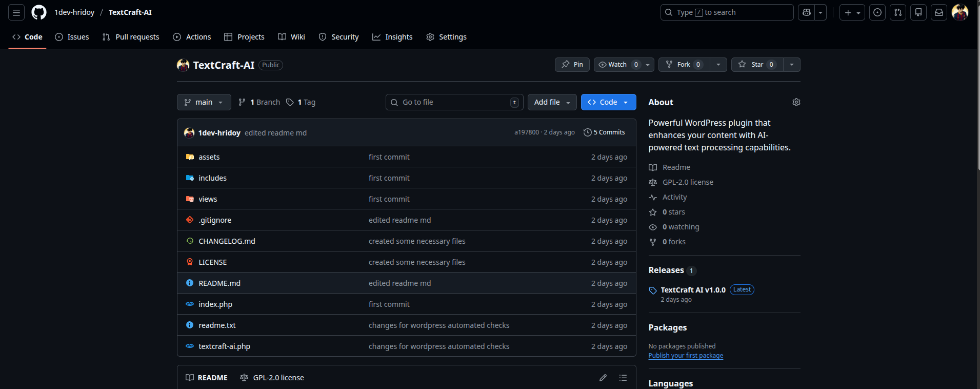Open the Watch notifications dropdown

coord(624,65)
